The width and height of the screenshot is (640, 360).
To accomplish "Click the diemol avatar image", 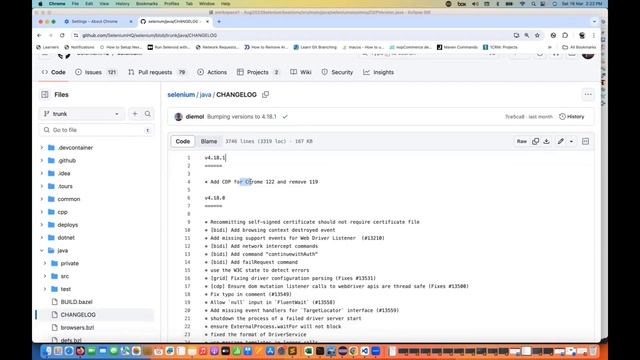I will tap(178, 117).
